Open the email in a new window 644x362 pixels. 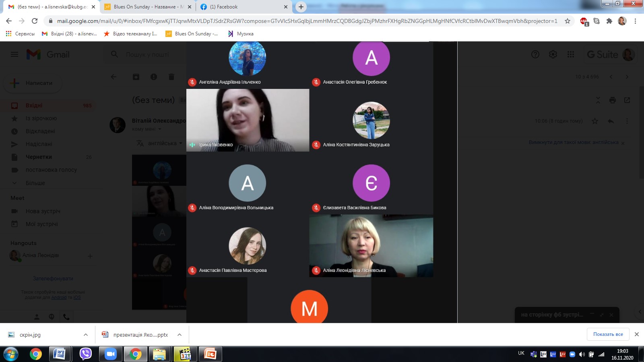tap(627, 100)
